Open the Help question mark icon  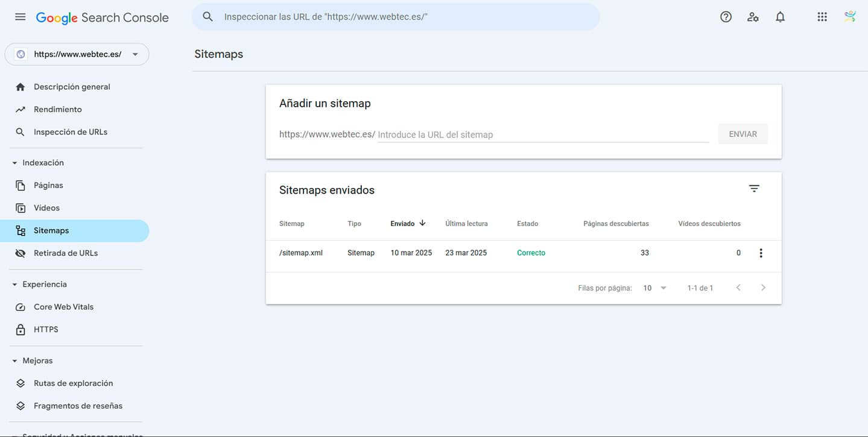pos(726,17)
